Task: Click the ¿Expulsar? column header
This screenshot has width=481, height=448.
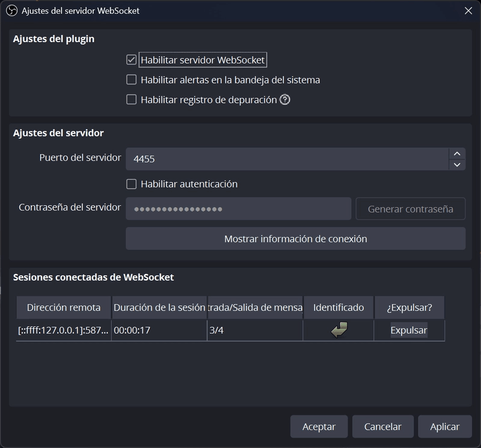Action: [409, 307]
